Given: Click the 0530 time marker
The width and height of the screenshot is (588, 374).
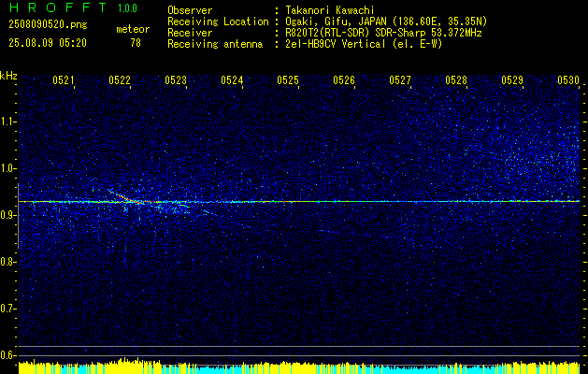Looking at the screenshot, I should point(568,79).
